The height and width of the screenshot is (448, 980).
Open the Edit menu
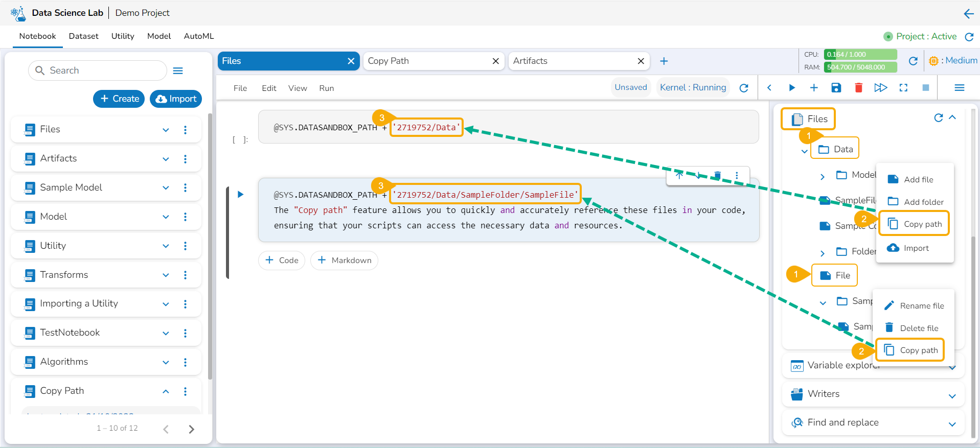(x=269, y=88)
